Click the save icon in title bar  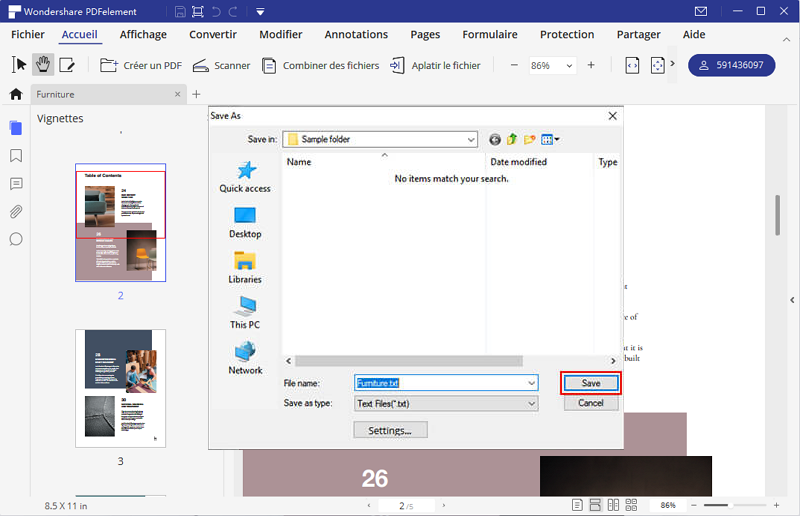(x=180, y=11)
